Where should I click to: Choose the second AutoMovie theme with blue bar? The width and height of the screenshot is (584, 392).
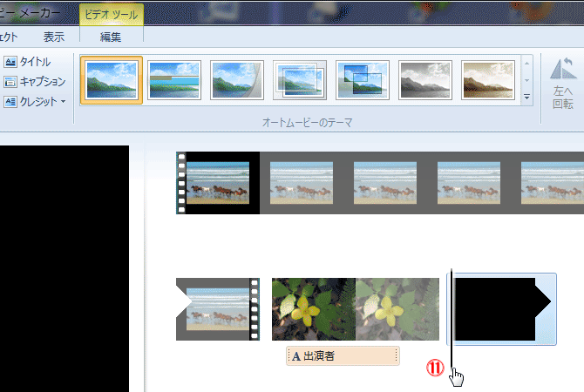point(174,80)
